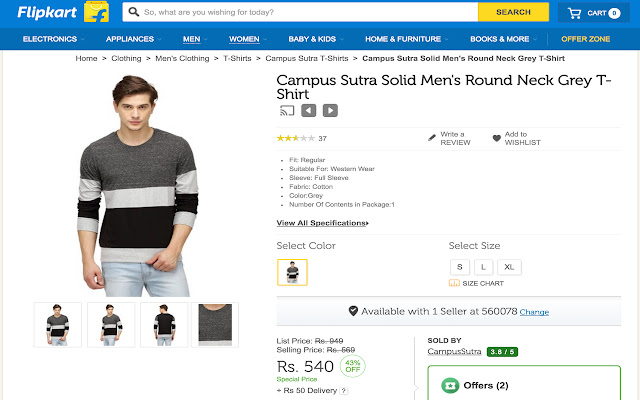The width and height of the screenshot is (640, 400).
Task: Select the first front-view thumbnail
Action: click(58, 325)
